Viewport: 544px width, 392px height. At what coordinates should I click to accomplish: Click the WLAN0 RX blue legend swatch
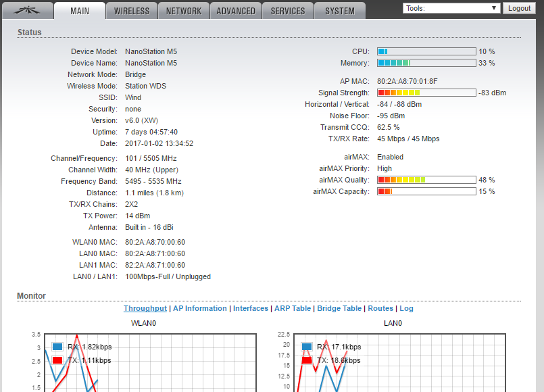pyautogui.click(x=57, y=347)
